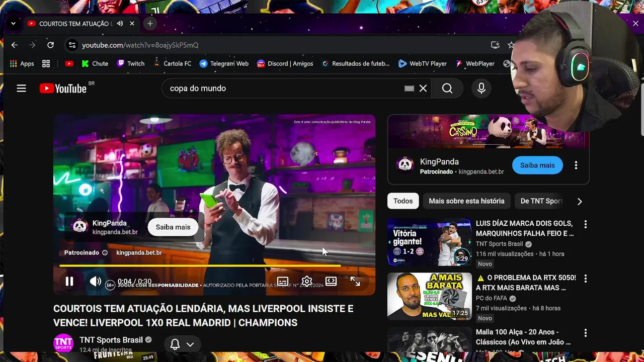644x362 pixels.
Task: Open the grid icon bookmark next to Apps
Action: (x=46, y=64)
